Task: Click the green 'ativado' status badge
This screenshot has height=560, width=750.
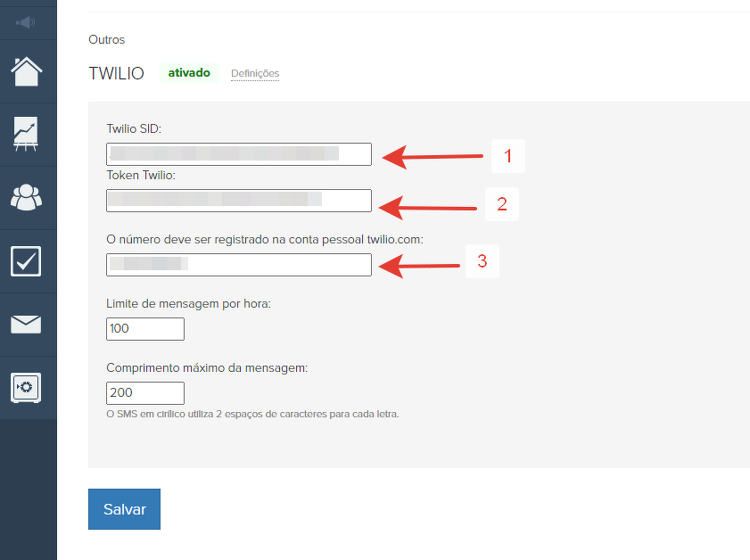Action: [189, 73]
